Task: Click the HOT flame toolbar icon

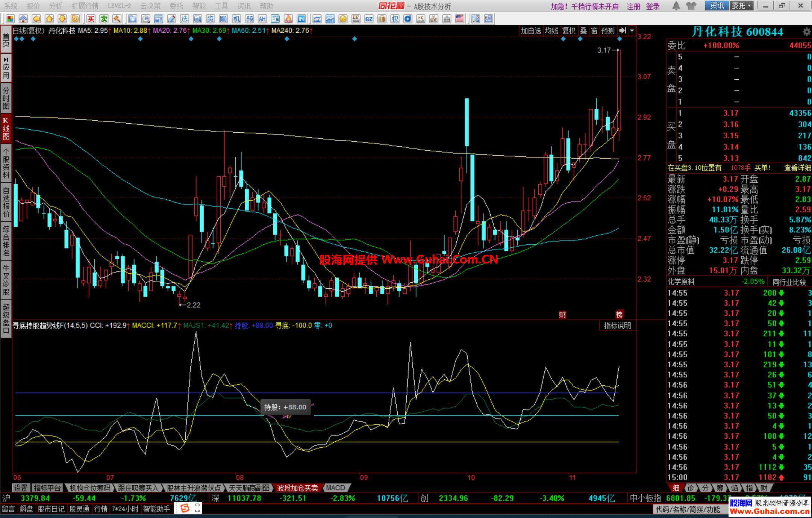Action: point(288,19)
